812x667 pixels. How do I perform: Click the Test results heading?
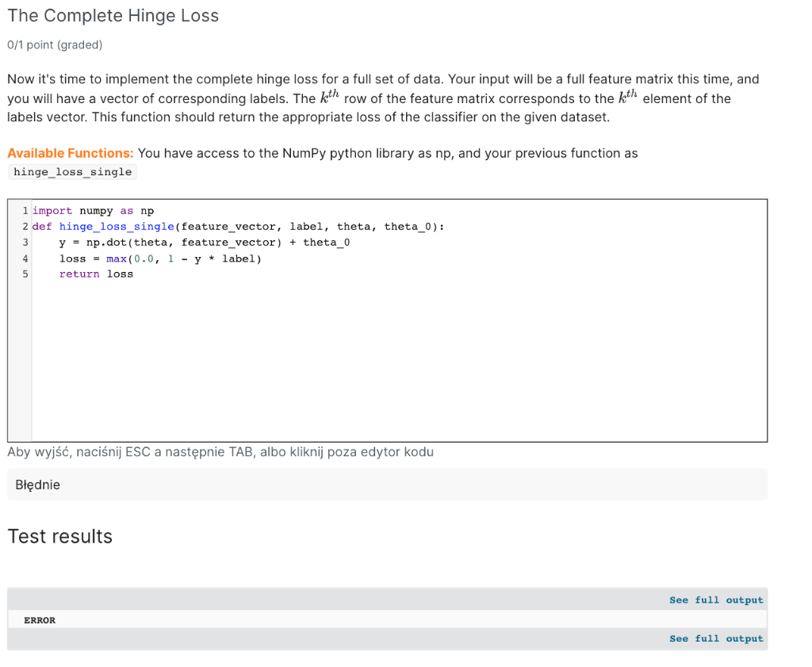(59, 536)
